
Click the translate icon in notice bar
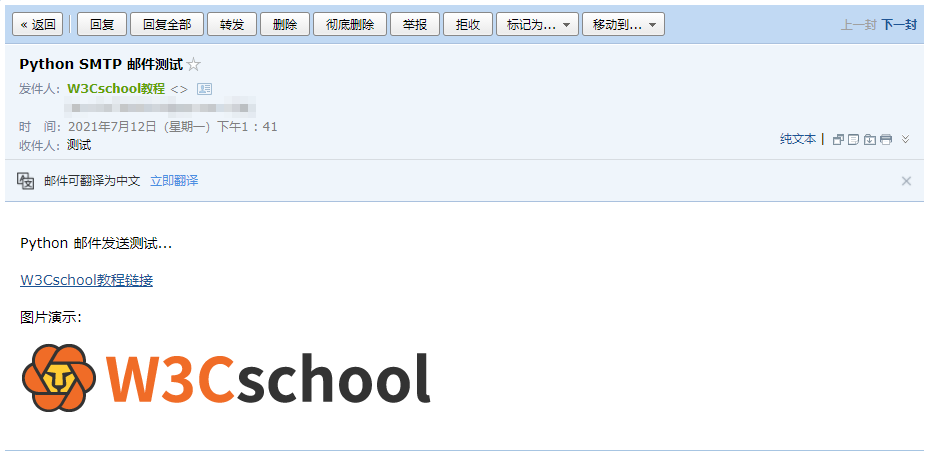click(x=25, y=181)
